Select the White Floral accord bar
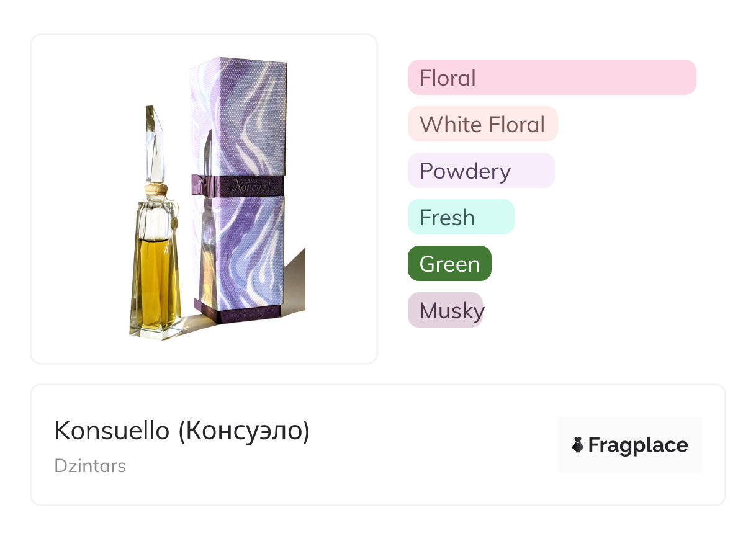Screen dimensions: 756x536 click(482, 124)
